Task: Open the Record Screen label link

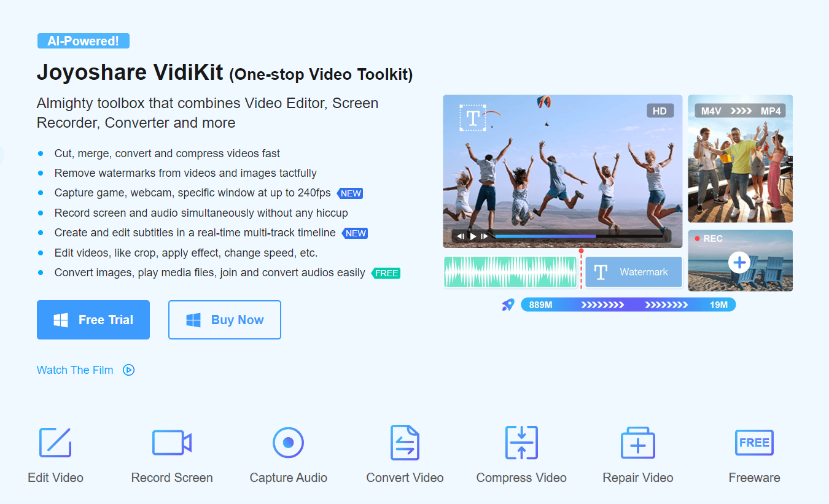Action: tap(172, 478)
